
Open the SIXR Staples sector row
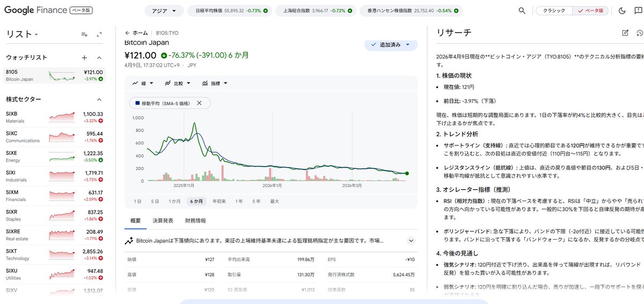(x=55, y=215)
